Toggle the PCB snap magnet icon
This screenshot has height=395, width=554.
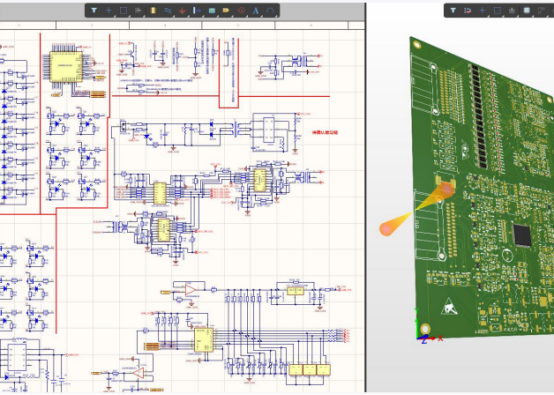point(467,11)
